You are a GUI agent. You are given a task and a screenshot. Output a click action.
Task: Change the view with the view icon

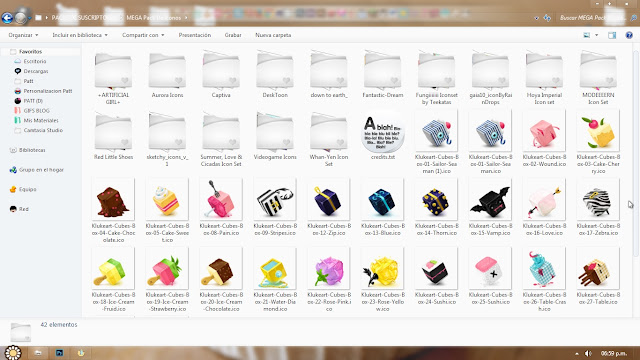point(587,35)
